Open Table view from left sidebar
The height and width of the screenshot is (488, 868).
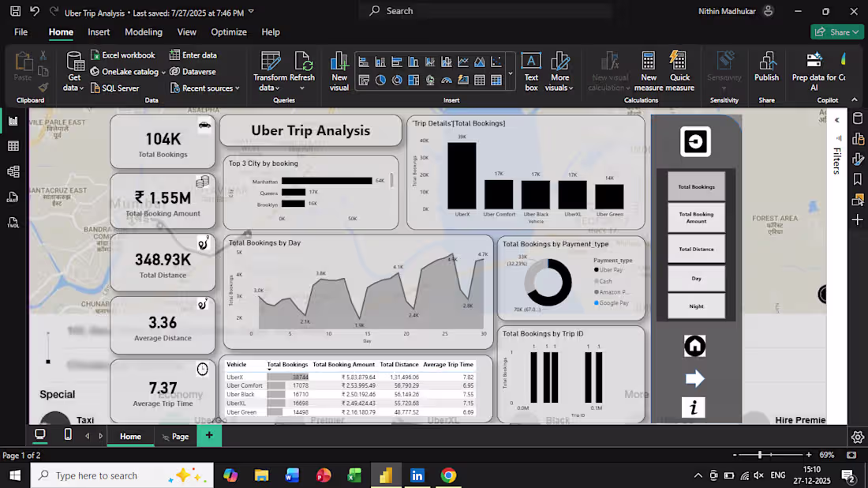(13, 146)
